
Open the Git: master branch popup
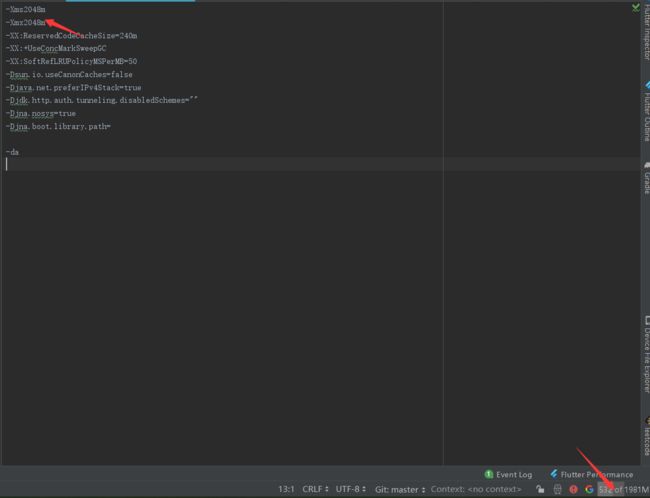click(x=400, y=489)
